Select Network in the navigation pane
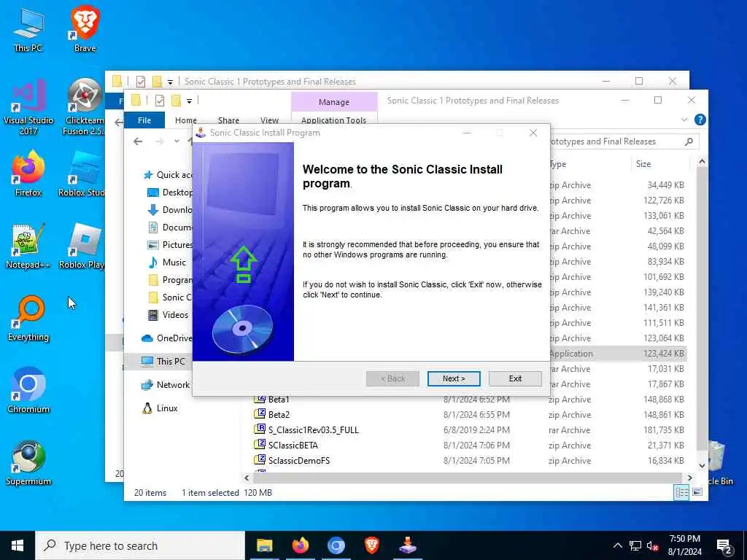747x560 pixels. (166, 385)
